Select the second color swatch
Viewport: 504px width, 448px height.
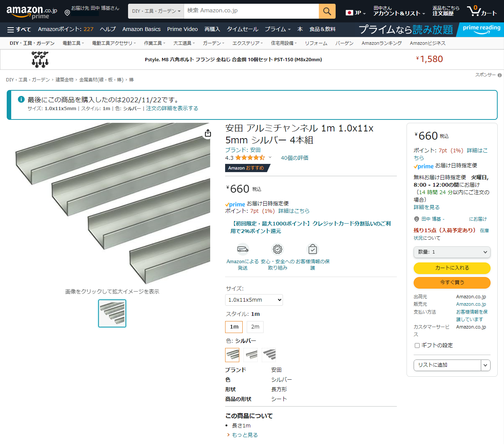pos(251,355)
